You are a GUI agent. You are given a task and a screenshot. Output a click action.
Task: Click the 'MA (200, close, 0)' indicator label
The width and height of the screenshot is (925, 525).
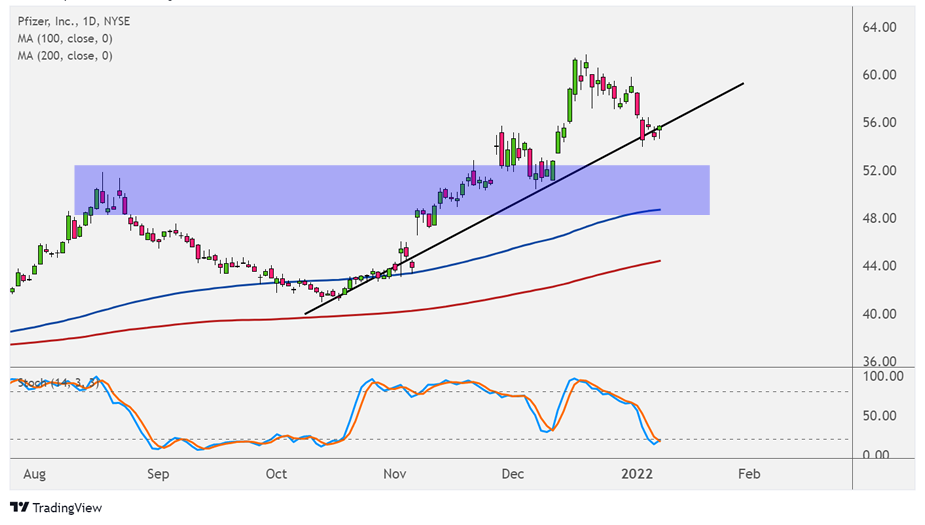pyautogui.click(x=65, y=55)
